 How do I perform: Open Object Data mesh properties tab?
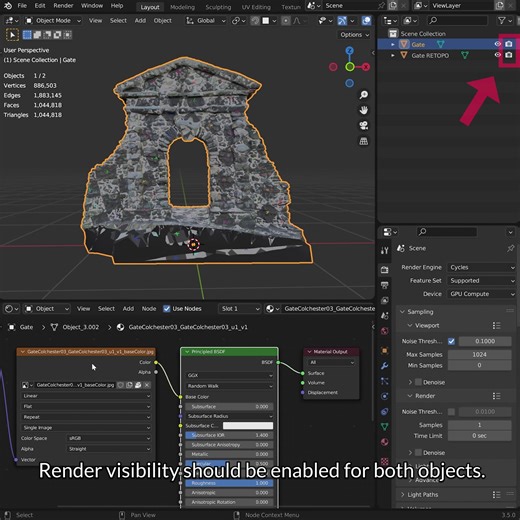point(384,426)
